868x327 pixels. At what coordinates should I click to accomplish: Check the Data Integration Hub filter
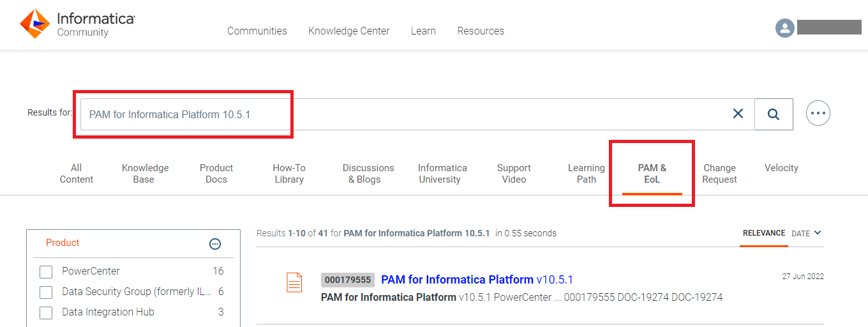click(46, 313)
